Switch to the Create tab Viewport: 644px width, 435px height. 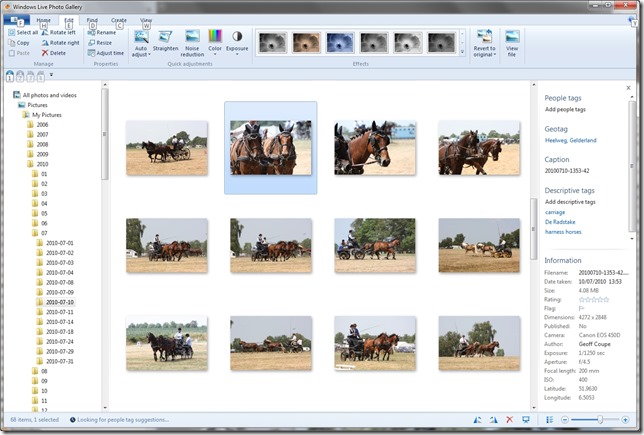(119, 20)
